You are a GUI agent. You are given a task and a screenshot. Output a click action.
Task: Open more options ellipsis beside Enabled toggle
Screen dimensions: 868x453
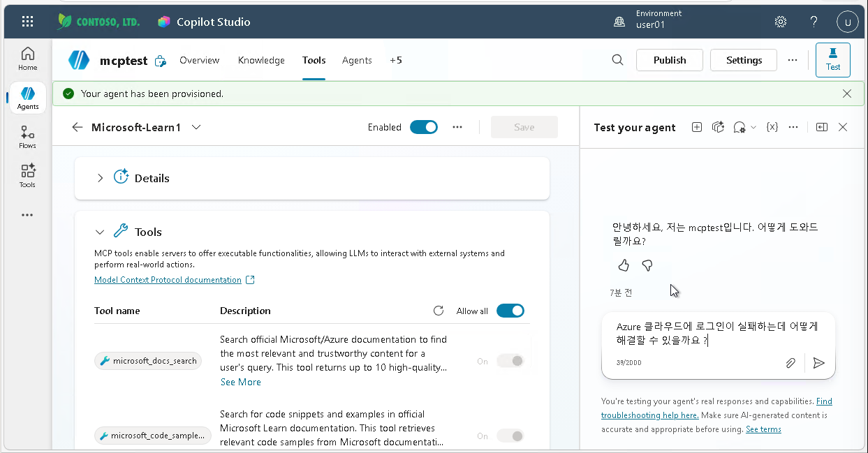(x=457, y=127)
